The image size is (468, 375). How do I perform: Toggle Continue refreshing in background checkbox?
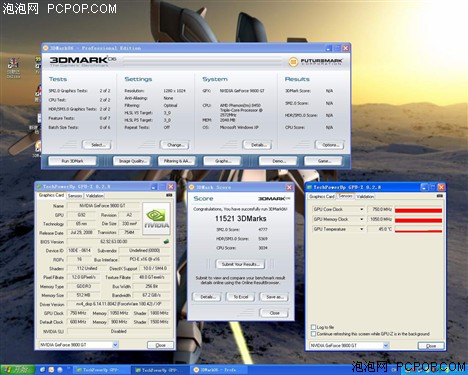tap(313, 334)
